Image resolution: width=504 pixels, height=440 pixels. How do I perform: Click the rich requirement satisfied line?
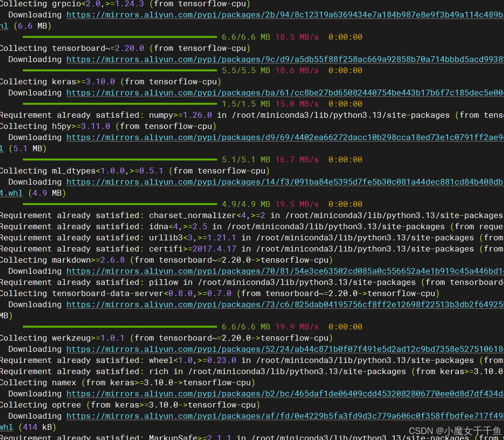coord(252,371)
